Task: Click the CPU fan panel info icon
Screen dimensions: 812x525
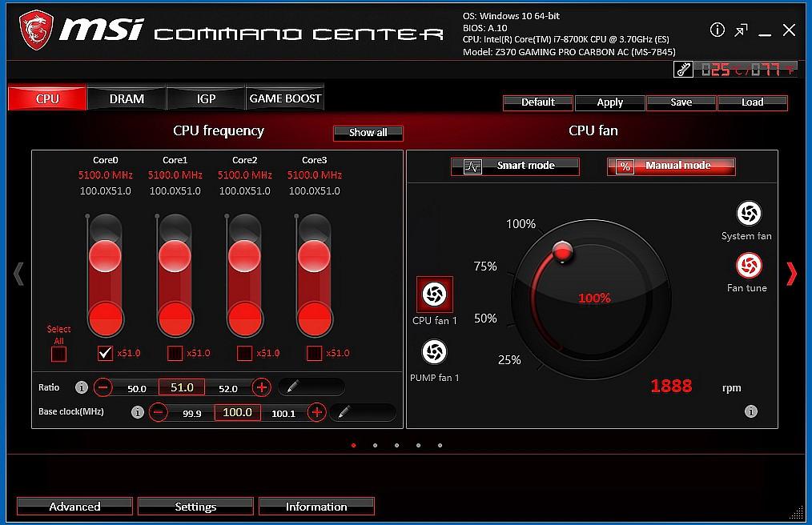Action: coord(751,411)
